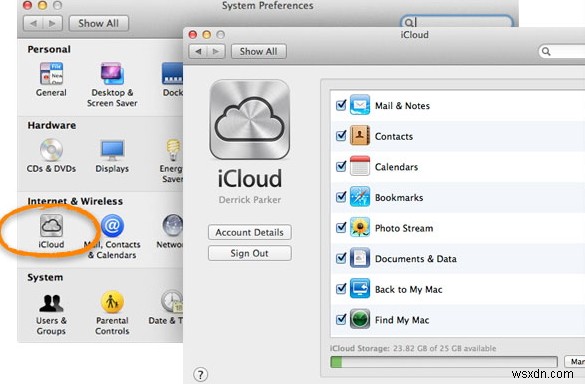This screenshot has width=585, height=384.
Task: Go back in iCloud window toolbar
Action: (x=198, y=51)
